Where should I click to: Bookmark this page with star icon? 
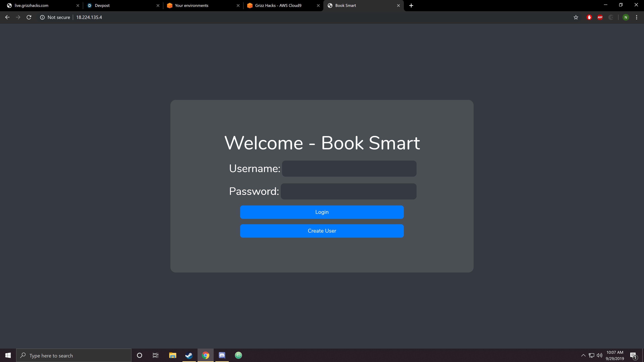(576, 17)
